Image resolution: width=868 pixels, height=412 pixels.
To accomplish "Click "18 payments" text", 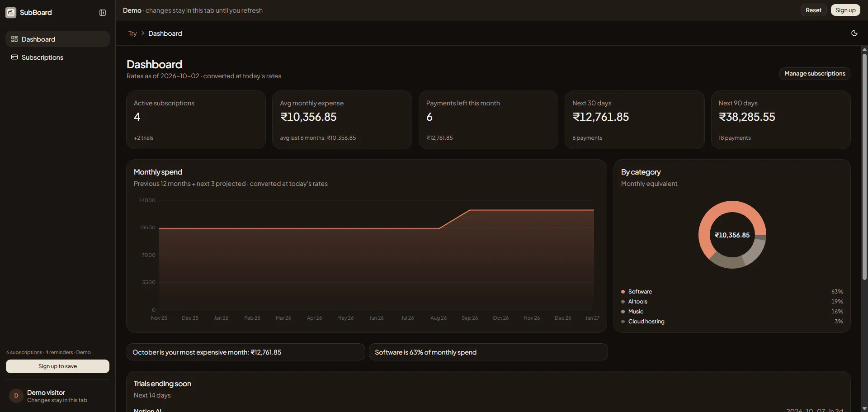I will [x=735, y=138].
